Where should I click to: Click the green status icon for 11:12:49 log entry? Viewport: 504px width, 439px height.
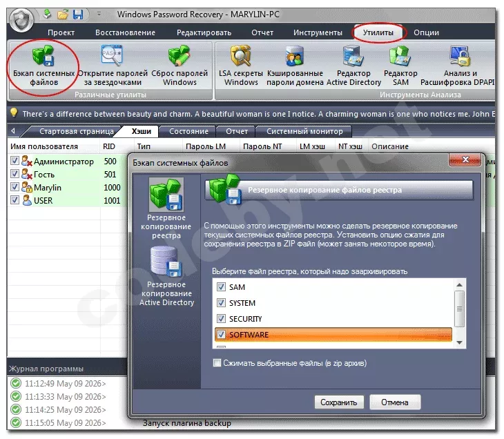16,383
